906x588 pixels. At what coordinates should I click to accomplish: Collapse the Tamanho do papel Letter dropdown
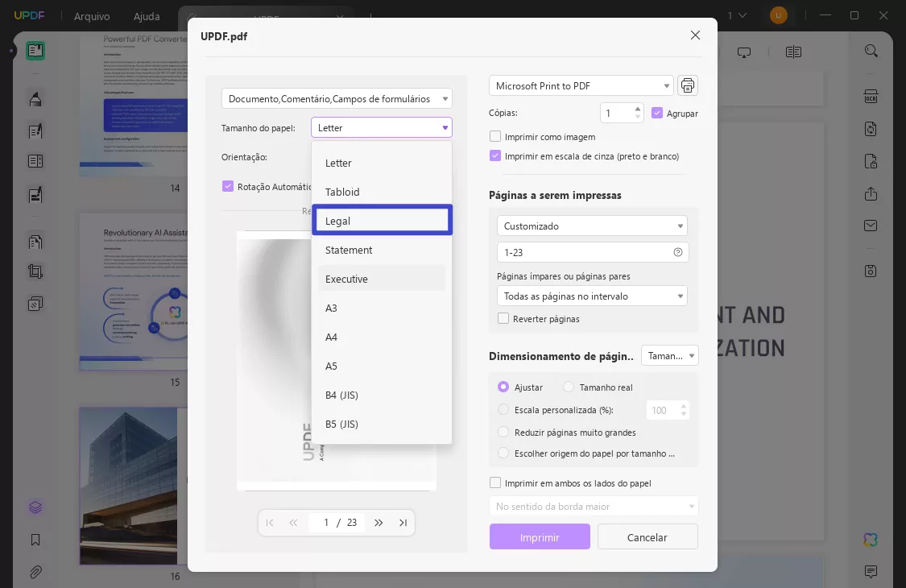coord(382,128)
